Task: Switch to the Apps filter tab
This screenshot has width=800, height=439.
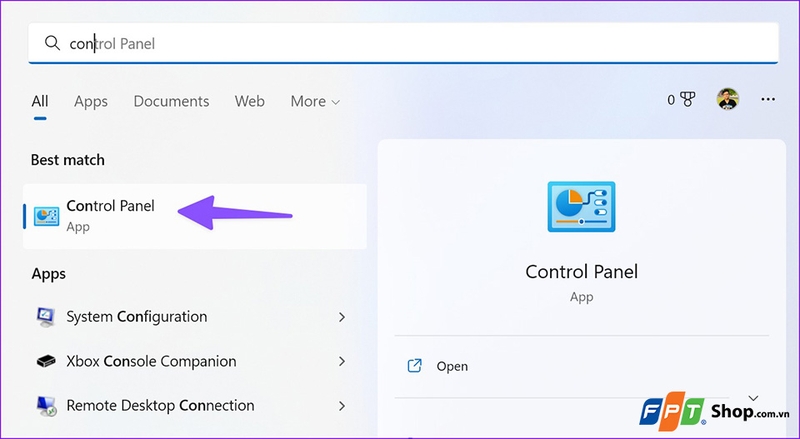Action: [91, 101]
